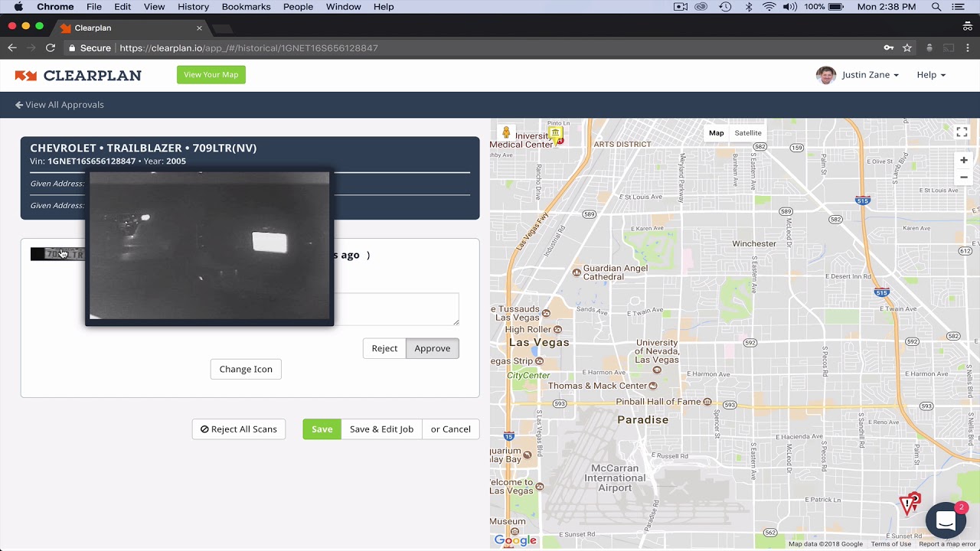Click the Bluetooth icon in the menu bar
The width and height of the screenshot is (980, 551).
749,7
